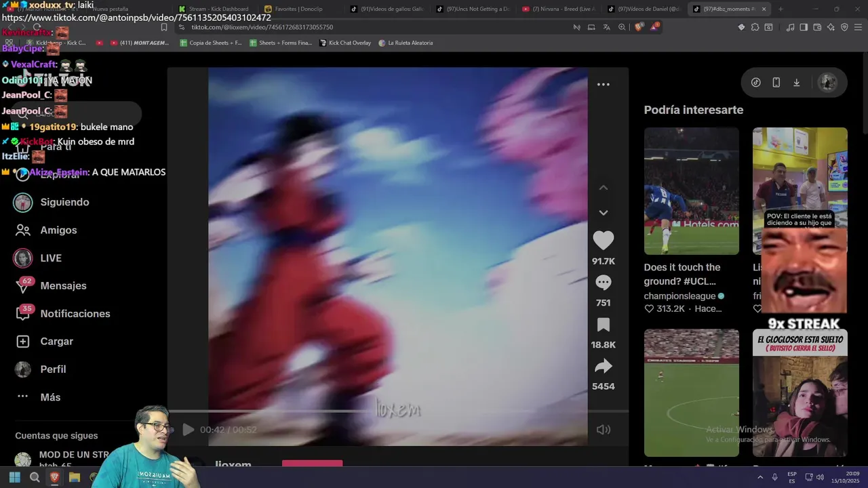The image size is (868, 488).
Task: Switch to Favorites | Donoclip tab
Action: tap(299, 9)
